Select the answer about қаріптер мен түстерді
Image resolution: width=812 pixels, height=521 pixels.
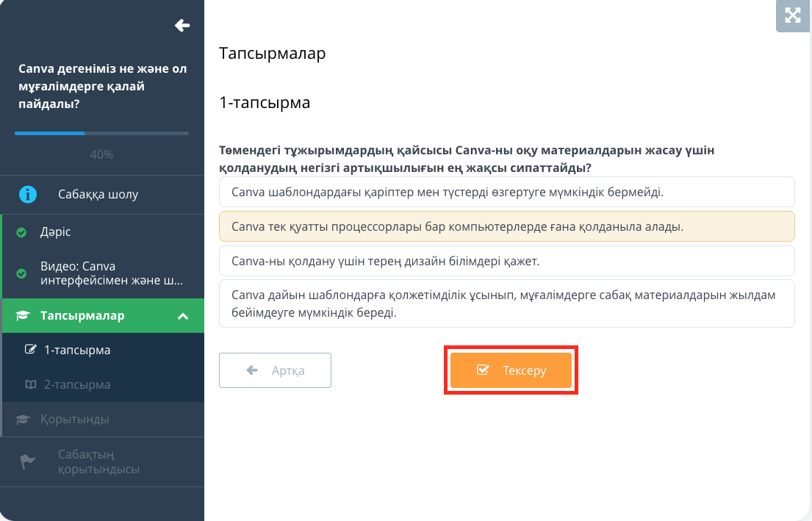pos(506,192)
